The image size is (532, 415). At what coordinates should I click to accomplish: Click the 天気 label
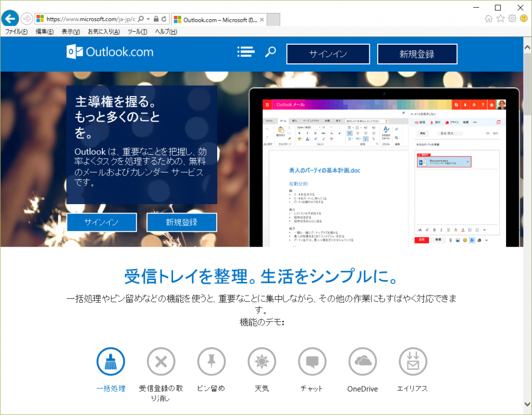point(262,389)
